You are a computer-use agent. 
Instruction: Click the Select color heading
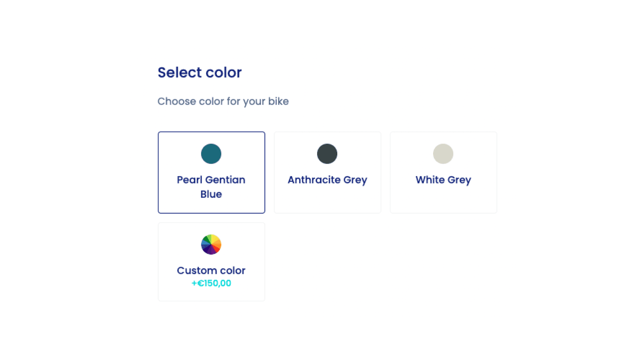tap(200, 72)
